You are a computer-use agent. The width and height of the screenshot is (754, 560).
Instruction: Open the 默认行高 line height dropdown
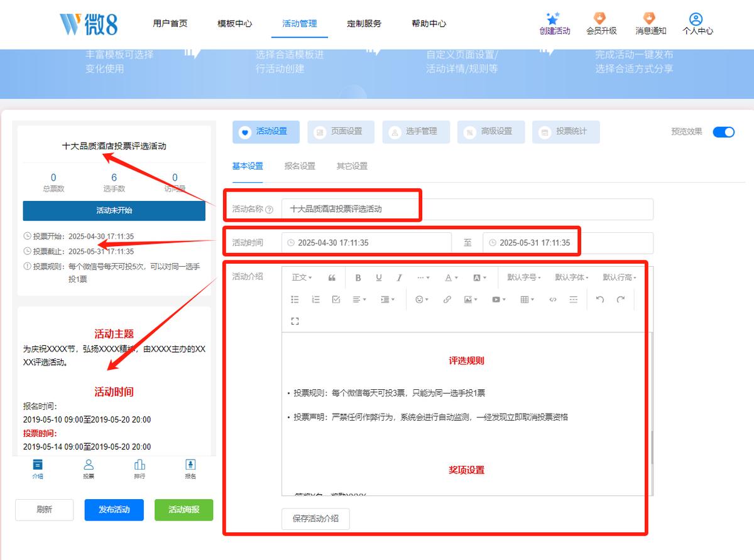coord(620,277)
